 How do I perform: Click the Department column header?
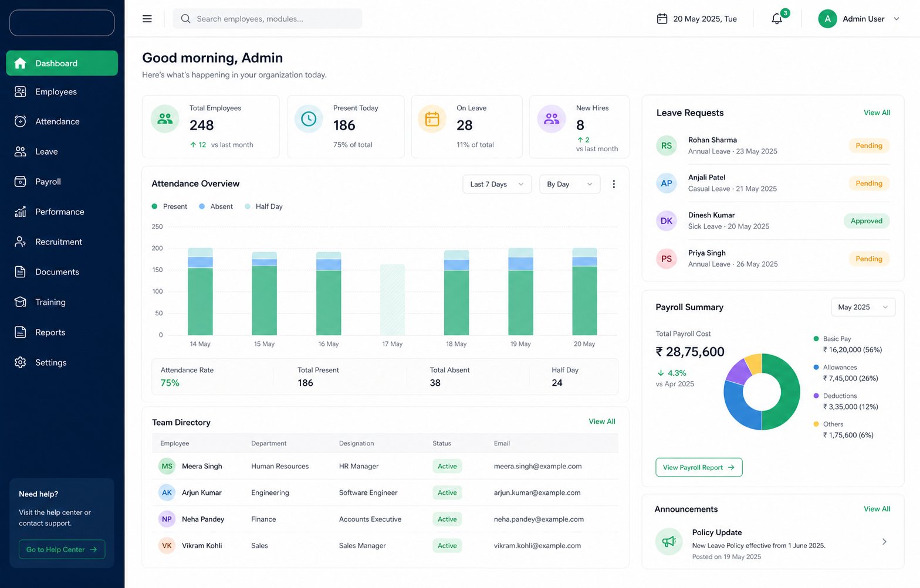[269, 443]
